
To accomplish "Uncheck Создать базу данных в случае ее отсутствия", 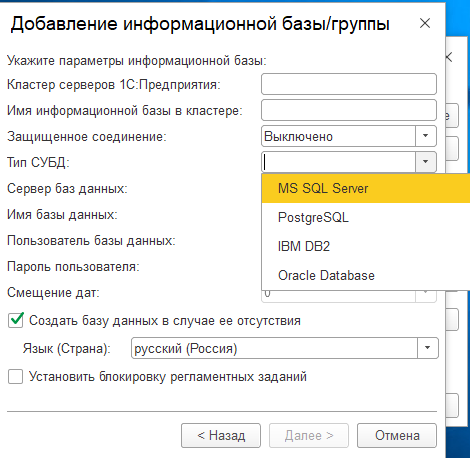I will [16, 320].
